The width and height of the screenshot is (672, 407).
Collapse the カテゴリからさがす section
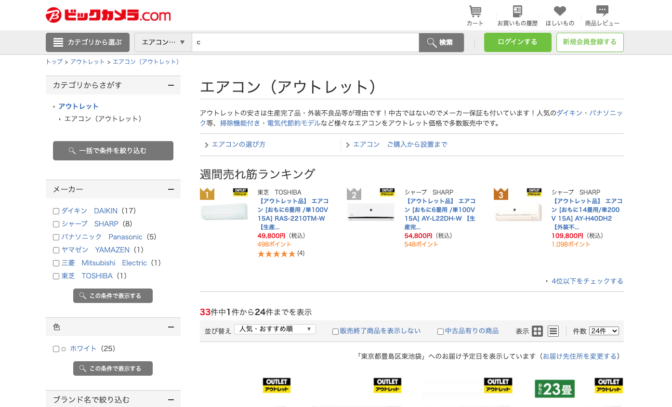click(x=171, y=85)
